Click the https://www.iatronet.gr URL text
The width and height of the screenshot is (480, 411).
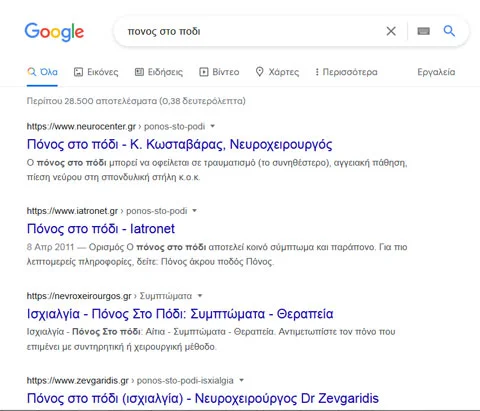pyautogui.click(x=72, y=211)
